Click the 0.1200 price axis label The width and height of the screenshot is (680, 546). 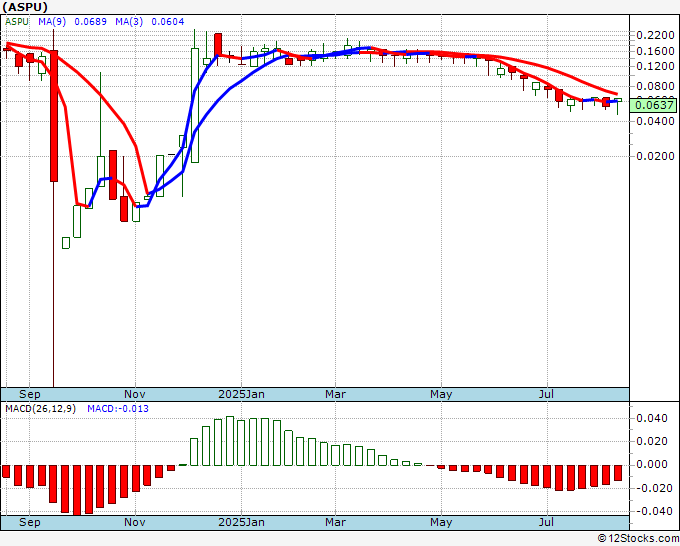coord(655,66)
